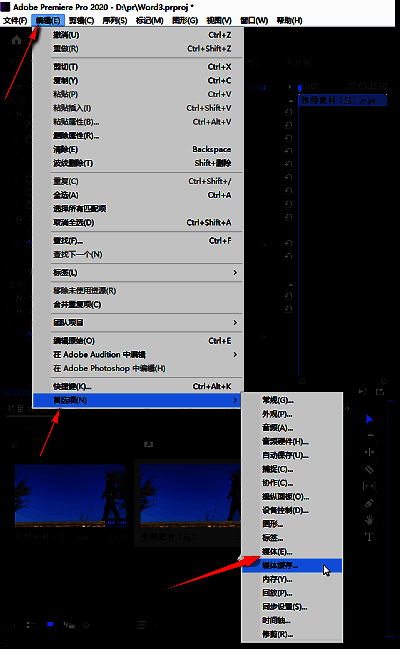Switch project panel to icon view
Screen dimensions: 400x649
[x=50, y=624]
